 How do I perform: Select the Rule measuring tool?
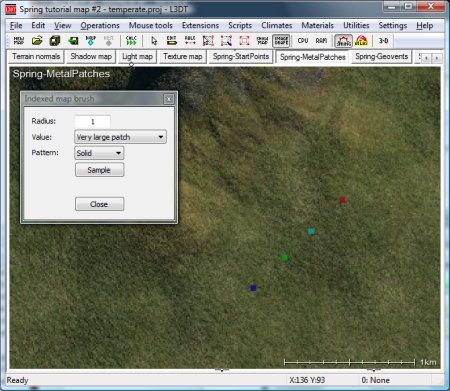[x=190, y=41]
